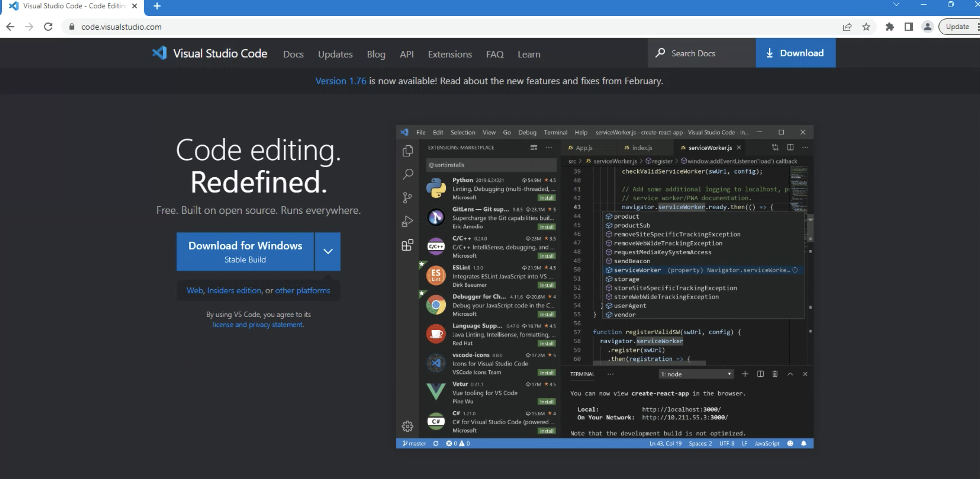Click the Settings gear icon
The height and width of the screenshot is (479, 980).
tap(406, 426)
